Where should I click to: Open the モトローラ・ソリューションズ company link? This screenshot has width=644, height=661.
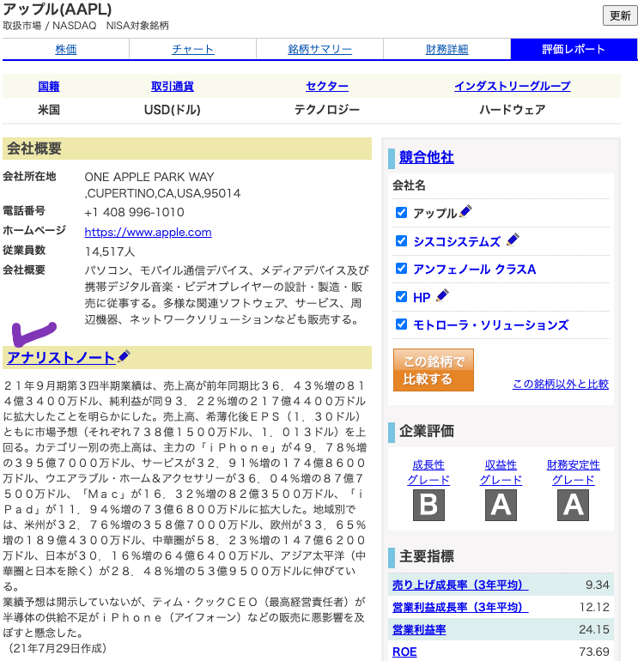[491, 325]
